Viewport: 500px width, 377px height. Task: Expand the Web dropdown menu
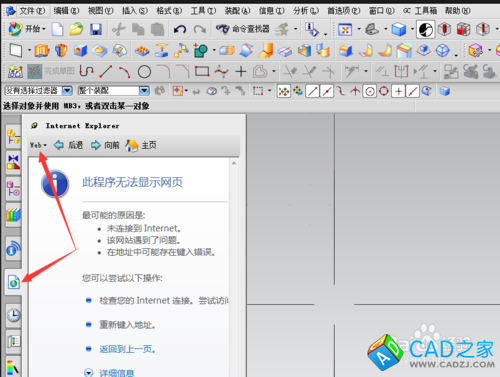click(38, 145)
